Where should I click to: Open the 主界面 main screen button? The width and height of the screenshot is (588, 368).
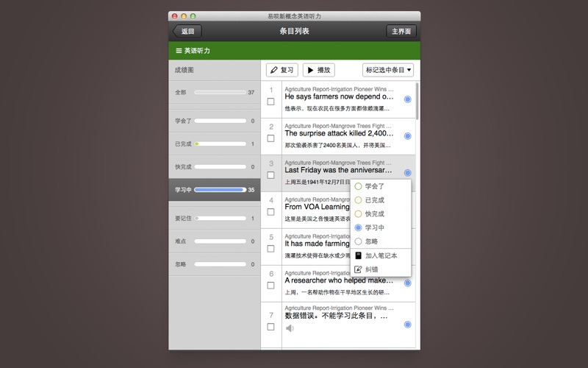(401, 32)
